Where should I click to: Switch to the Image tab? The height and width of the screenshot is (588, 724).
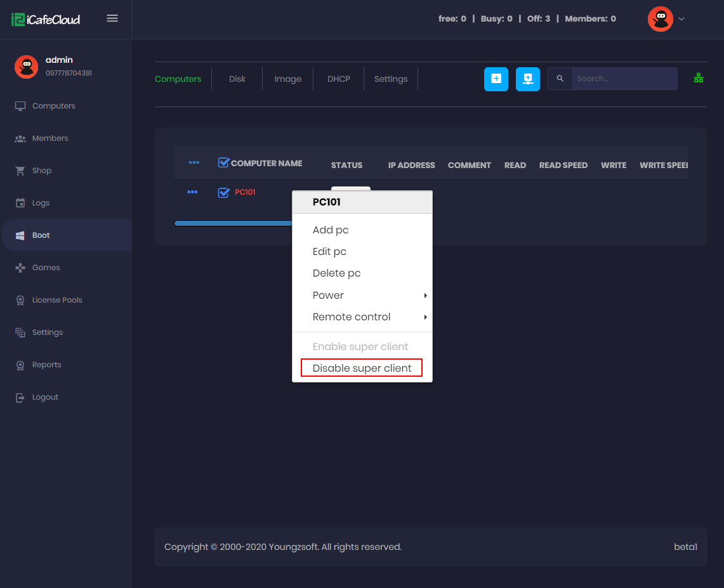(287, 79)
